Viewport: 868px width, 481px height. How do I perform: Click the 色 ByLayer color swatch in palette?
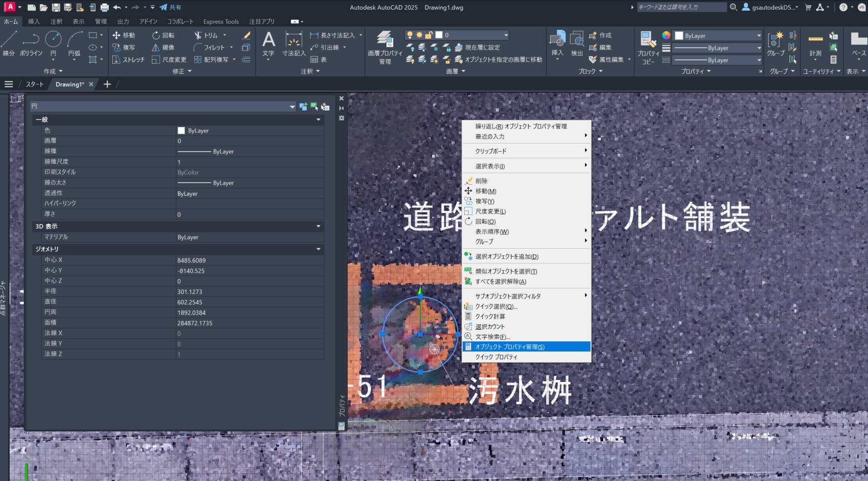[x=181, y=130]
